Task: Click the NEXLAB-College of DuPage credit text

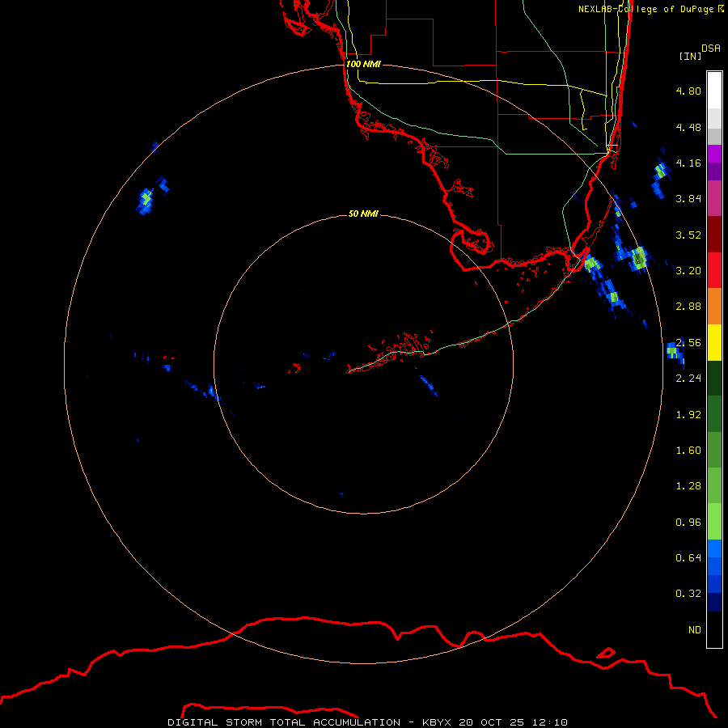Action: [x=650, y=9]
